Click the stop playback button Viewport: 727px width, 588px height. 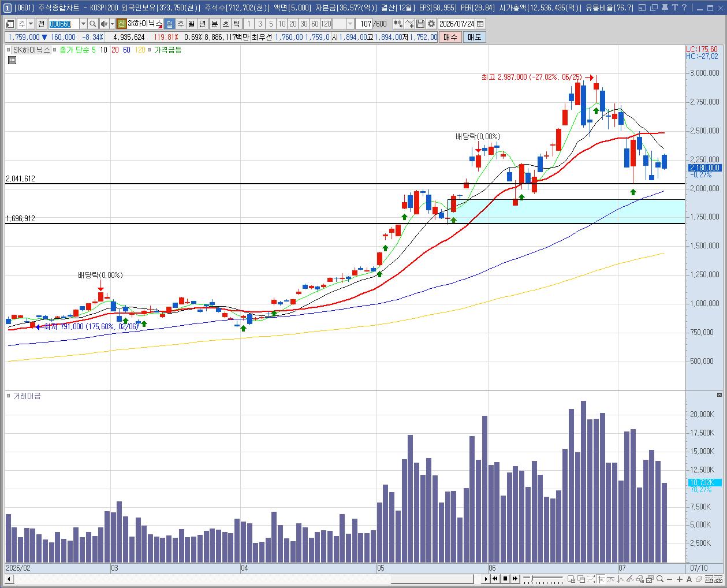click(x=505, y=579)
